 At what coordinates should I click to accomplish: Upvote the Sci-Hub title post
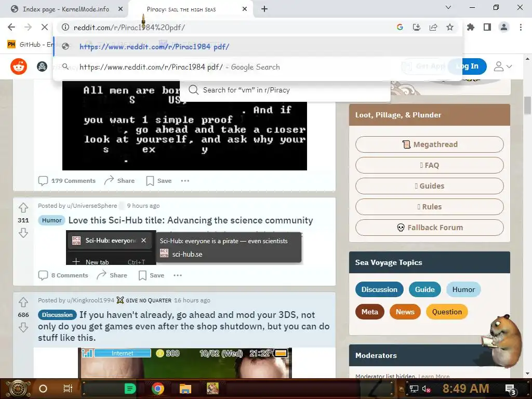(x=23, y=207)
